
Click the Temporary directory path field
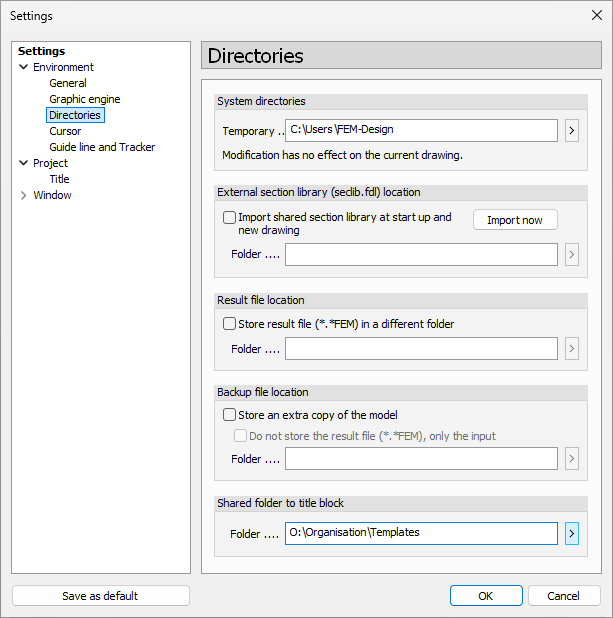click(420, 130)
